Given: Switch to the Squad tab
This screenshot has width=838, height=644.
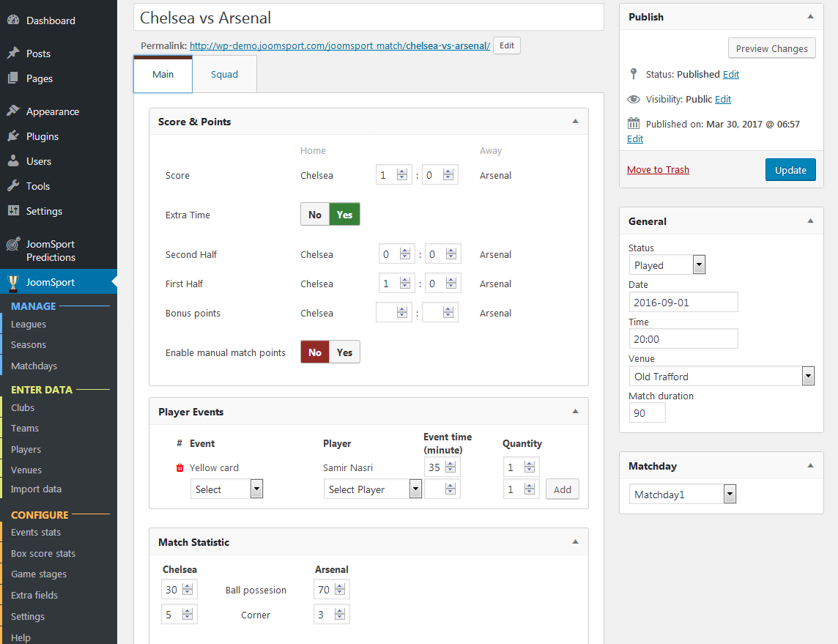Looking at the screenshot, I should [224, 74].
